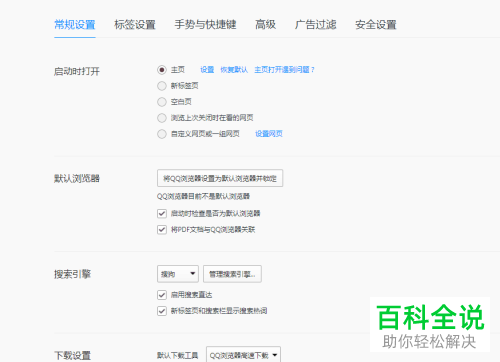This screenshot has height=362, width=500.
Task: Open the 手势与快捷键 tab
Action: point(205,25)
